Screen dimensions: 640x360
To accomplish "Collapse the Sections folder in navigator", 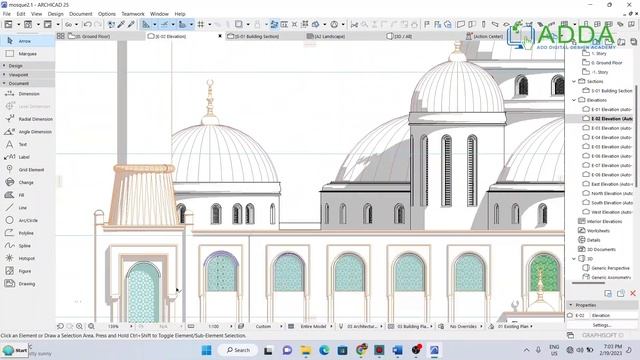I will pyautogui.click(x=574, y=81).
